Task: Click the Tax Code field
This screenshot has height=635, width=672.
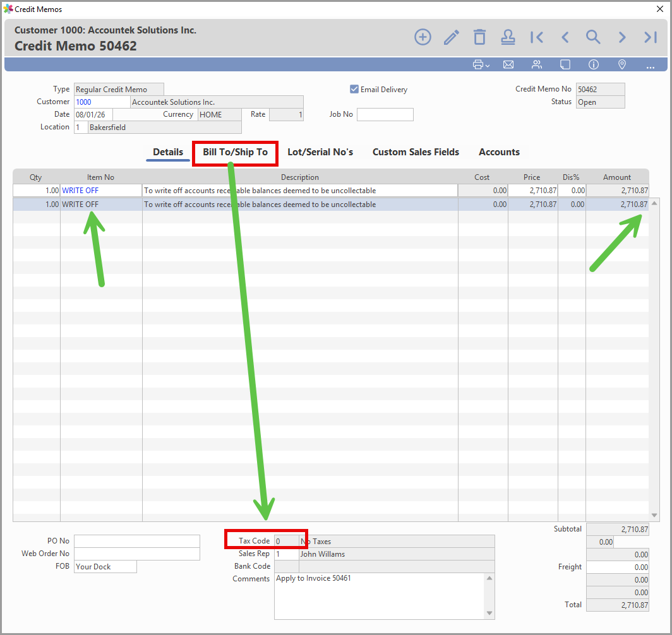Action: click(x=286, y=541)
